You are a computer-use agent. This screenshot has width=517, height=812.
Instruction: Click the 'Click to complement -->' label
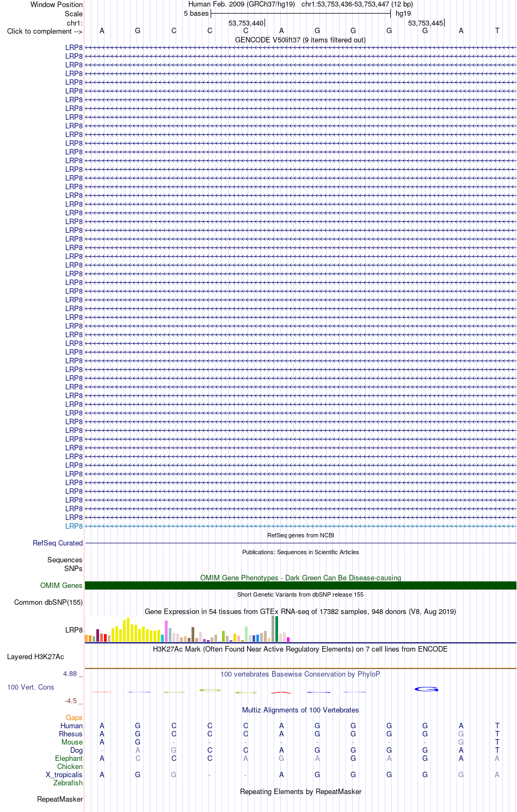coord(45,31)
